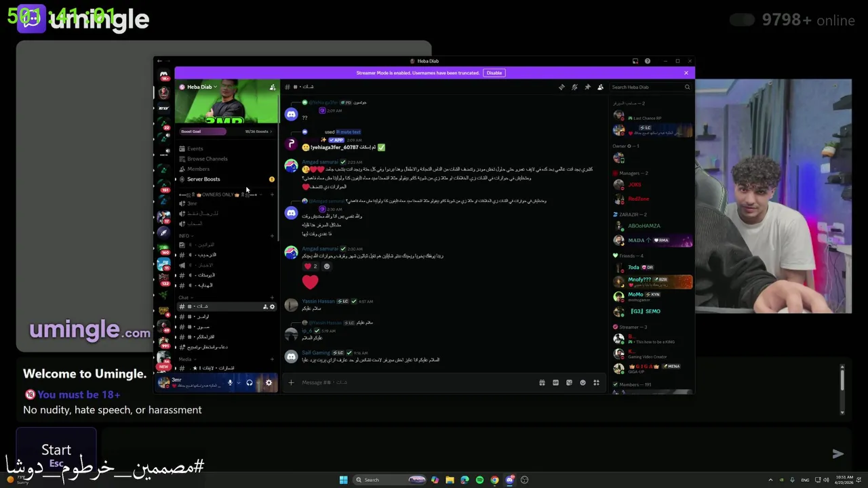Screen dimensions: 868x488
Task: Deafen with headphones icon
Action: (x=249, y=383)
